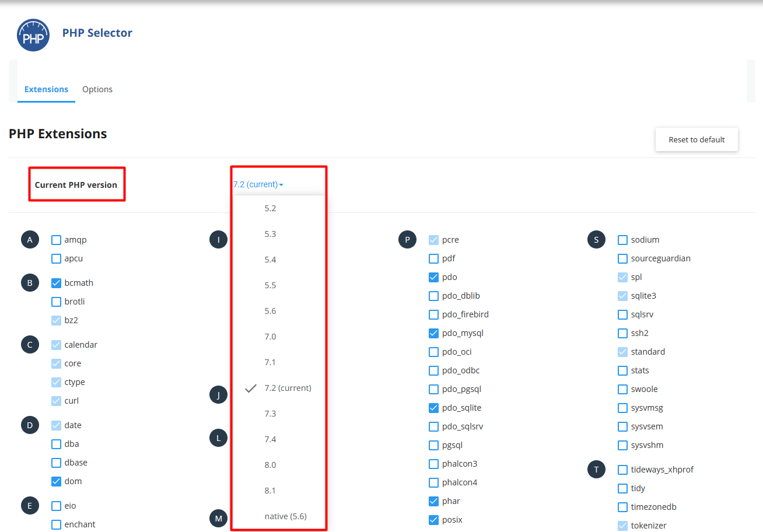Uncheck the pdo_mysql extension

click(x=433, y=332)
